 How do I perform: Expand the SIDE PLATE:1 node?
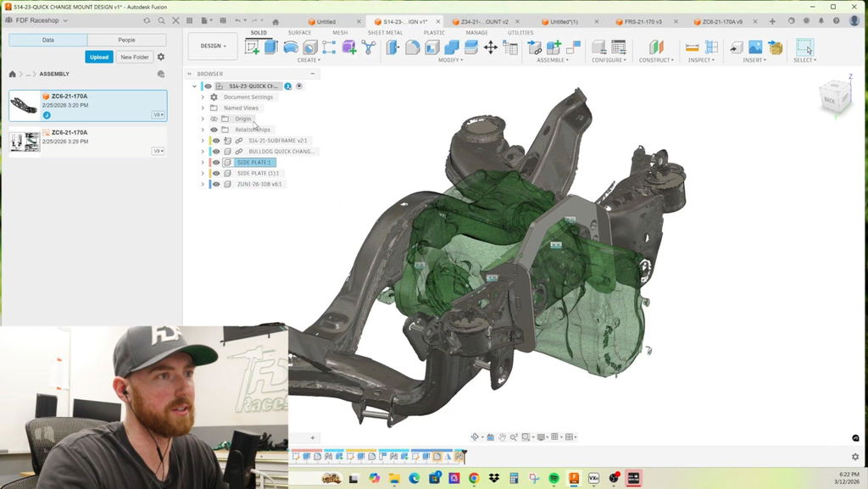[203, 163]
